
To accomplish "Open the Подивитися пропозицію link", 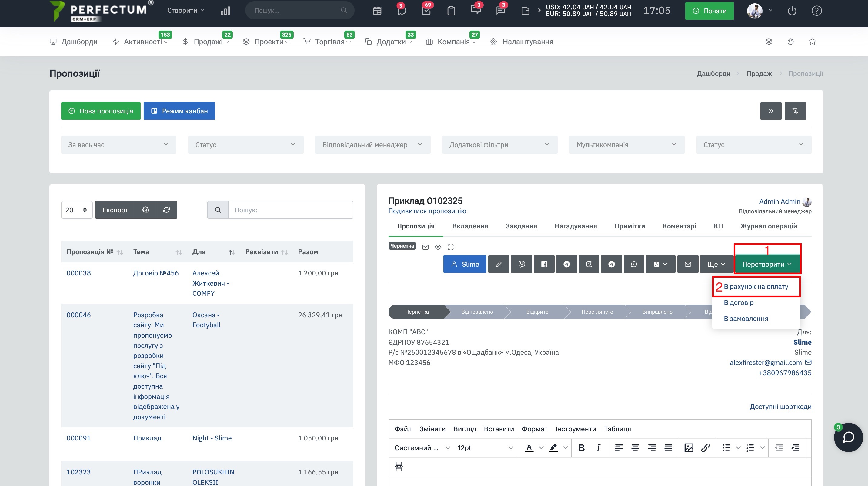I will click(x=427, y=211).
